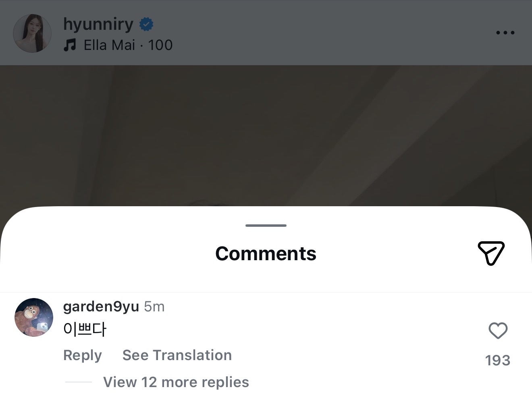Viewport: 532px width, 404px height.
Task: Open hyunniry's profile picture
Action: (32, 33)
